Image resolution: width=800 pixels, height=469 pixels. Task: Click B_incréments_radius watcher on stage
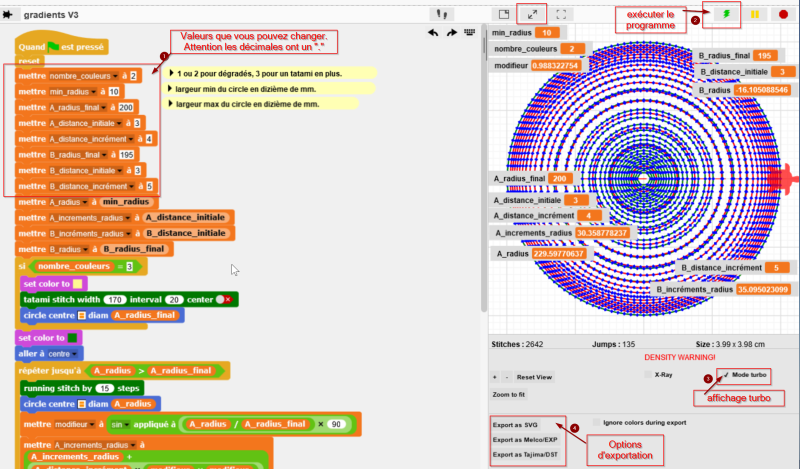coord(723,289)
